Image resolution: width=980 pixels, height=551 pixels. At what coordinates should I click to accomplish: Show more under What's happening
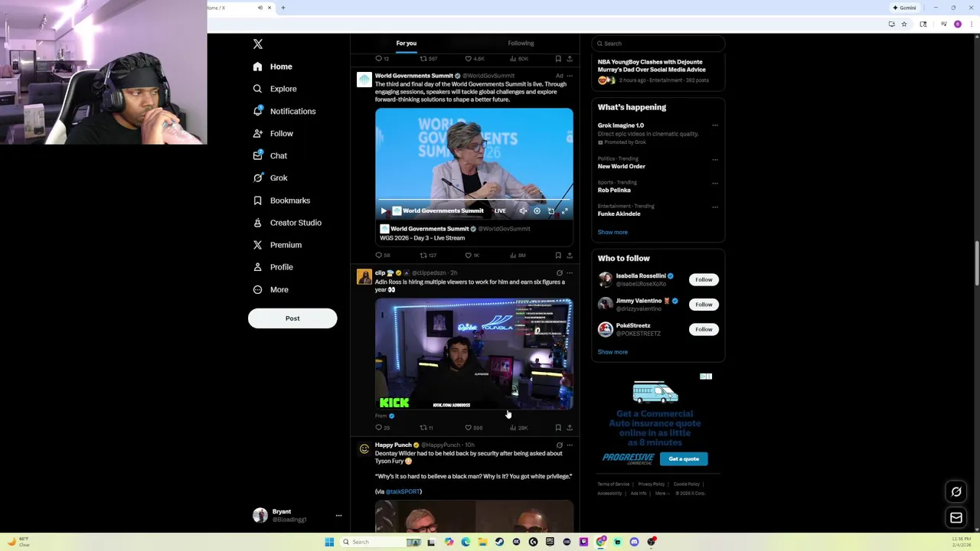tap(612, 232)
